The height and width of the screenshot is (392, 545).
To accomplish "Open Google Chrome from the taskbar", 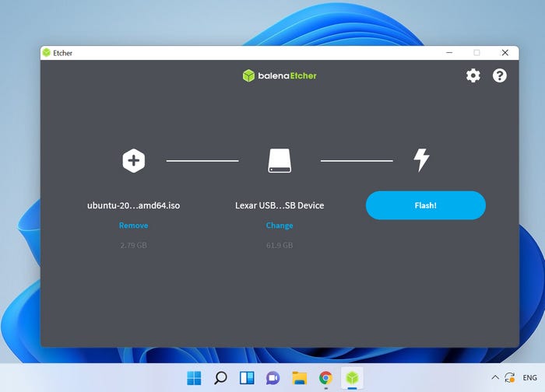I will (325, 378).
